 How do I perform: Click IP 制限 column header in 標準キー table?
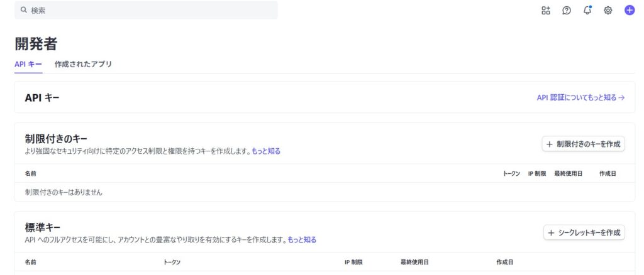pos(353,262)
